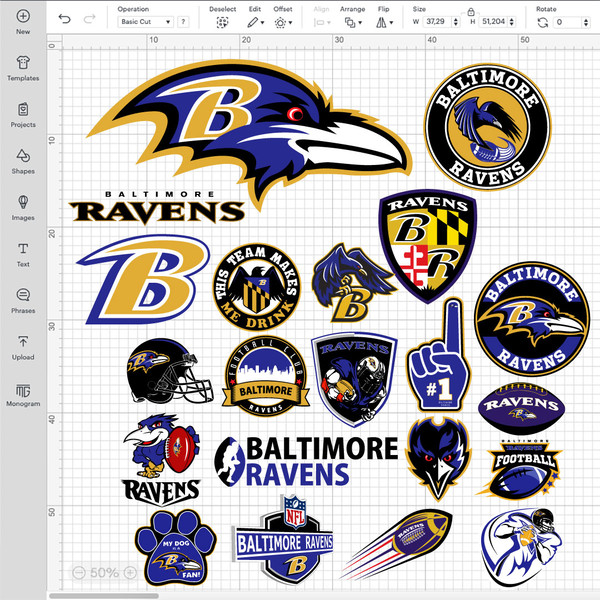Open the Phrases panel
The height and width of the screenshot is (600, 600).
click(23, 301)
